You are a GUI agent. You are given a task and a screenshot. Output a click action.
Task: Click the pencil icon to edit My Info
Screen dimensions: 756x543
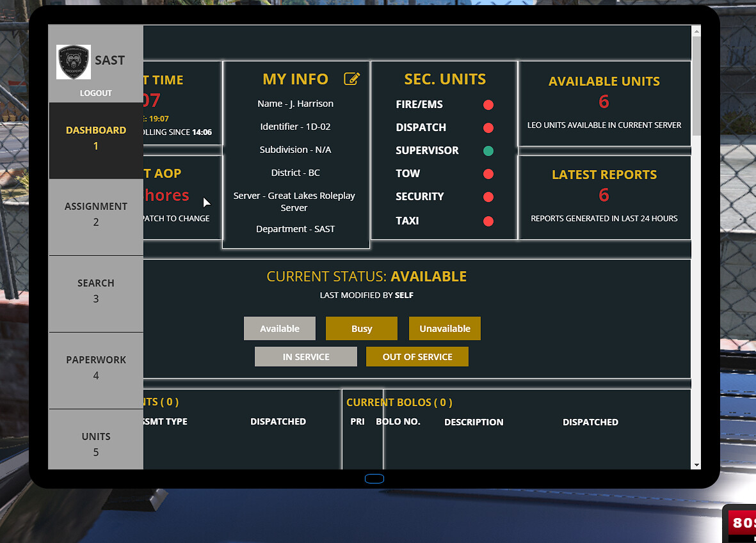[x=351, y=79]
